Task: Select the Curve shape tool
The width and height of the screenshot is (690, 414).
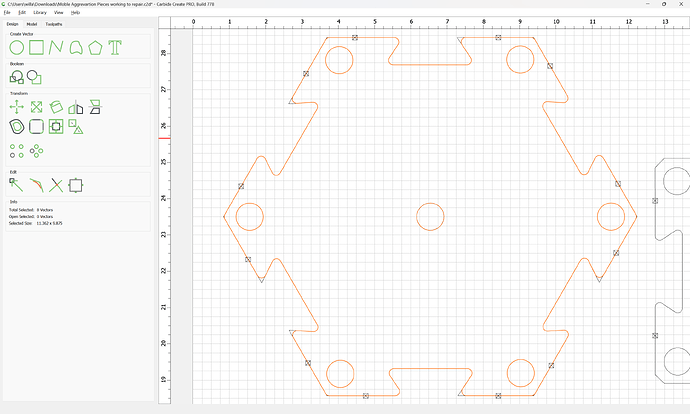Action: 76,48
